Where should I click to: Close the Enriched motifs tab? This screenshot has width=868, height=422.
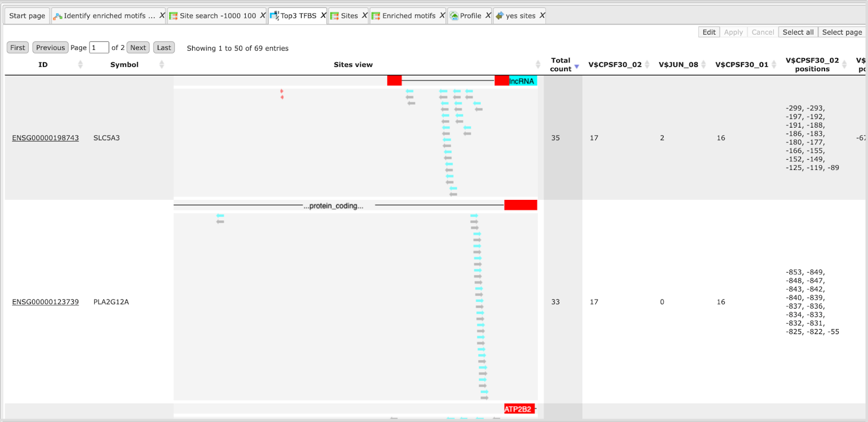click(442, 16)
